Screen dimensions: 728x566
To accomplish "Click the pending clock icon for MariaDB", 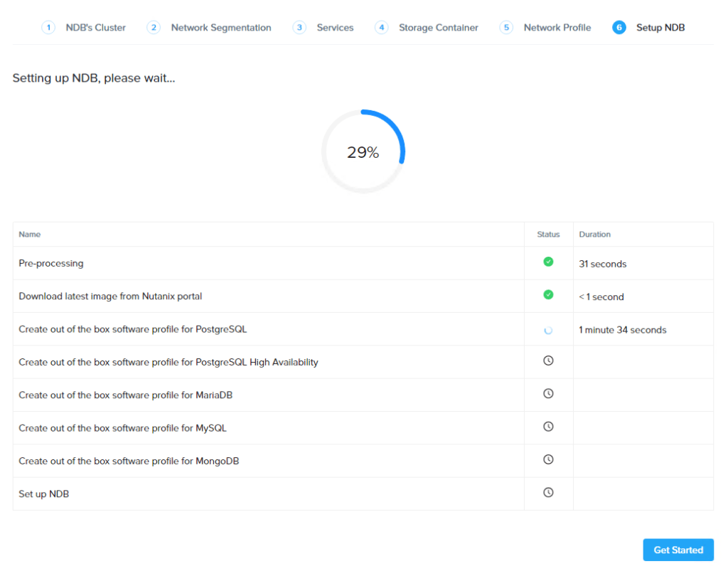I will click(548, 393).
